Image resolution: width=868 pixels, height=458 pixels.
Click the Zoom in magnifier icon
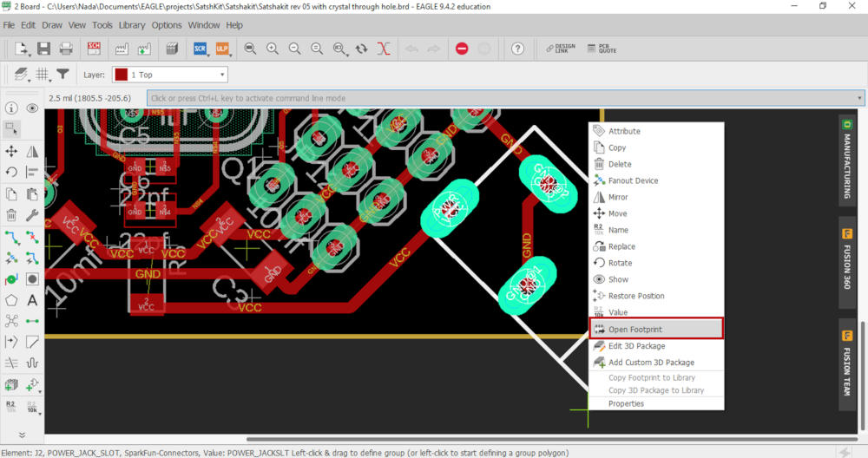click(273, 49)
